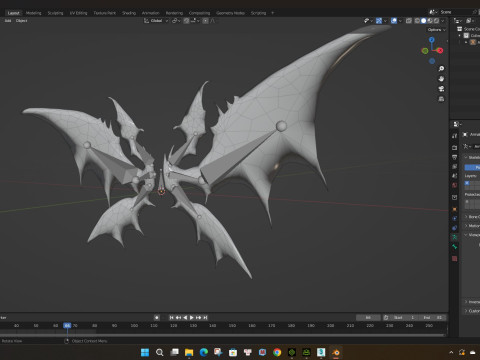
Task: Switch to UV Editing workspace
Action: tap(78, 13)
